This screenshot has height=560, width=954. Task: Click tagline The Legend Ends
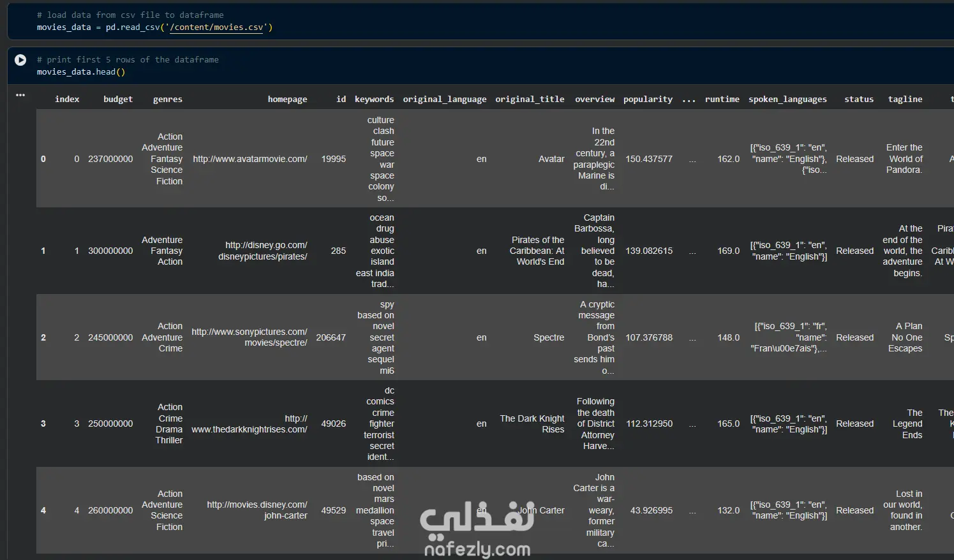pyautogui.click(x=907, y=424)
